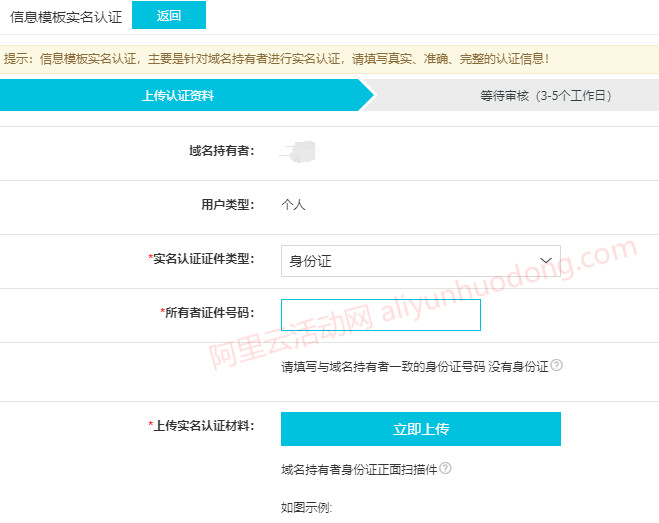Click help icon beside 域名持有者身份证正面扫描件
Image resolution: width=659 pixels, height=523 pixels.
(x=445, y=468)
